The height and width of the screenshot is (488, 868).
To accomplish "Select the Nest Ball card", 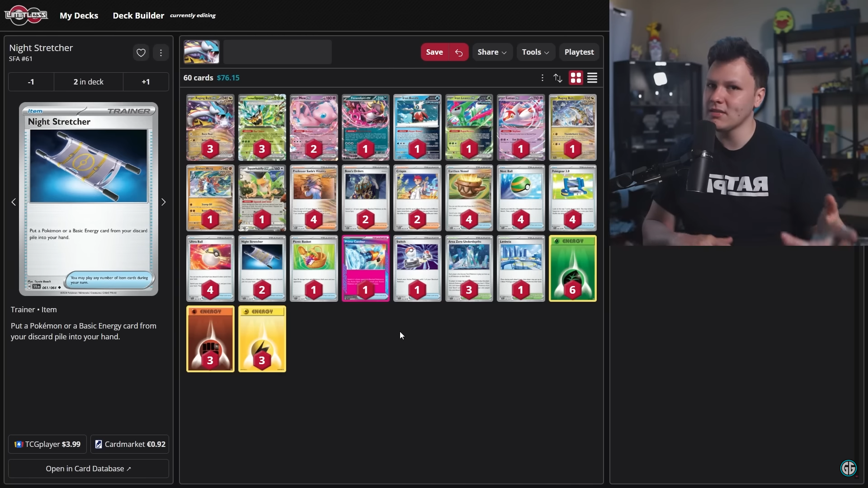I will 521,198.
